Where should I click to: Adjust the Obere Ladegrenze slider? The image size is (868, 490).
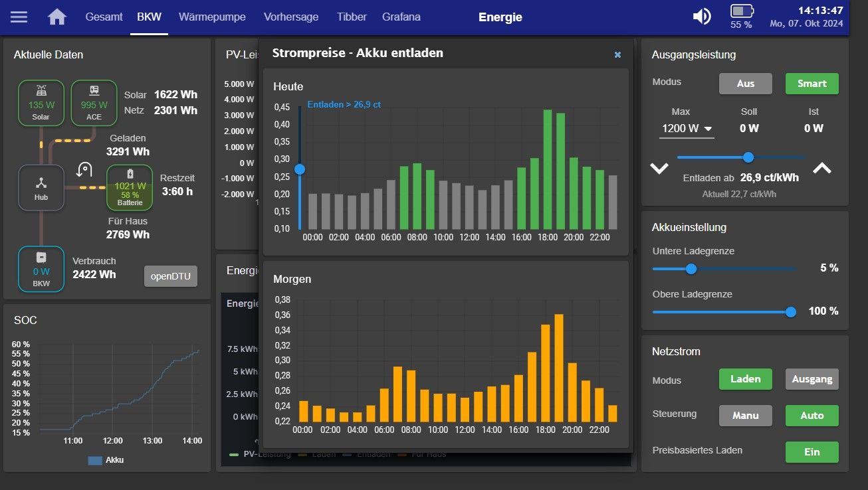point(724,312)
